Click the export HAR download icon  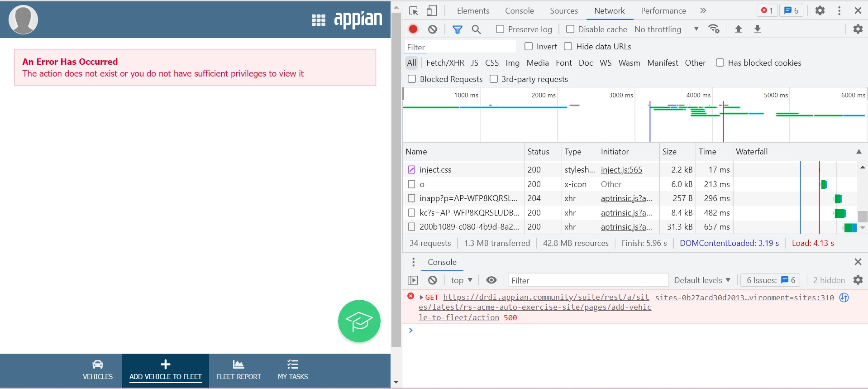758,29
